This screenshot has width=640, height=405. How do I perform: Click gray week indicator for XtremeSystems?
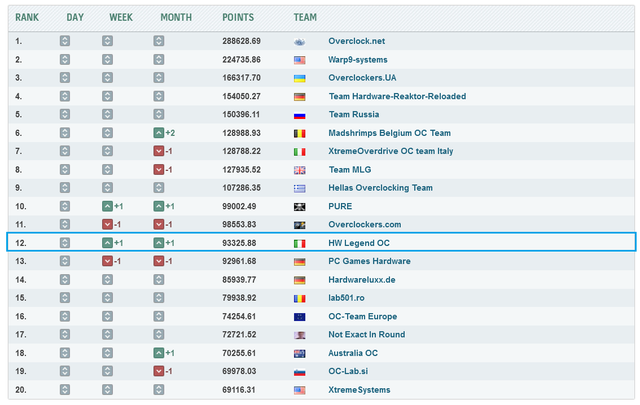tap(107, 389)
